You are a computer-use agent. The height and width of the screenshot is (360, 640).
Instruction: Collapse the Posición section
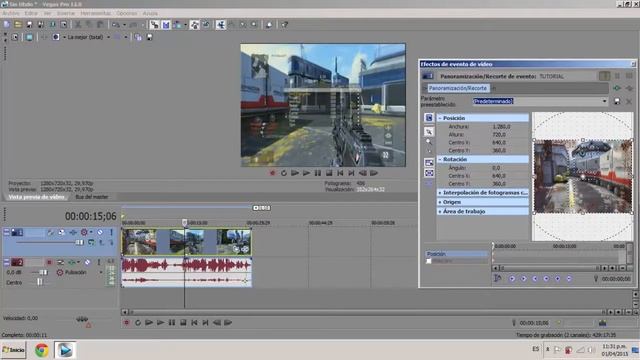click(x=440, y=118)
